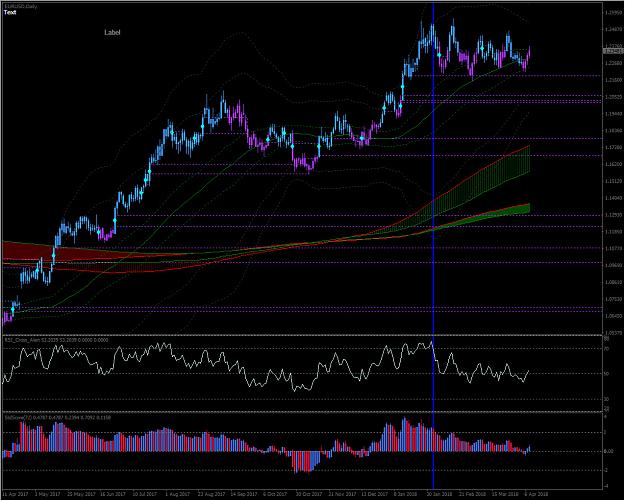
Task: Click the 70 level on RSI scale
Action: tap(607, 349)
